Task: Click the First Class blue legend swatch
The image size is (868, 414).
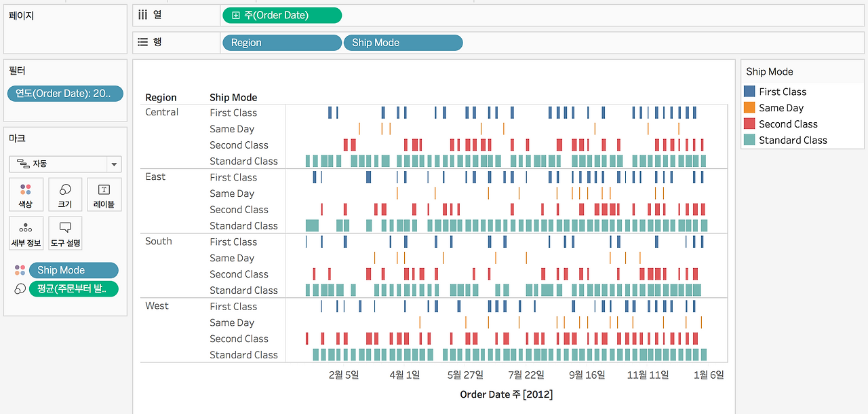Action: 749,92
